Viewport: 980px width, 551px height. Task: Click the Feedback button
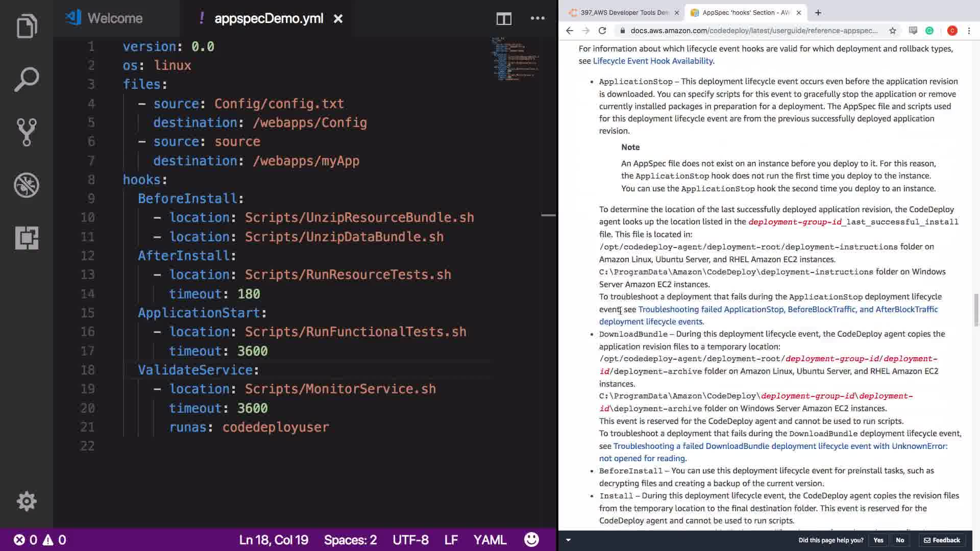pos(942,540)
